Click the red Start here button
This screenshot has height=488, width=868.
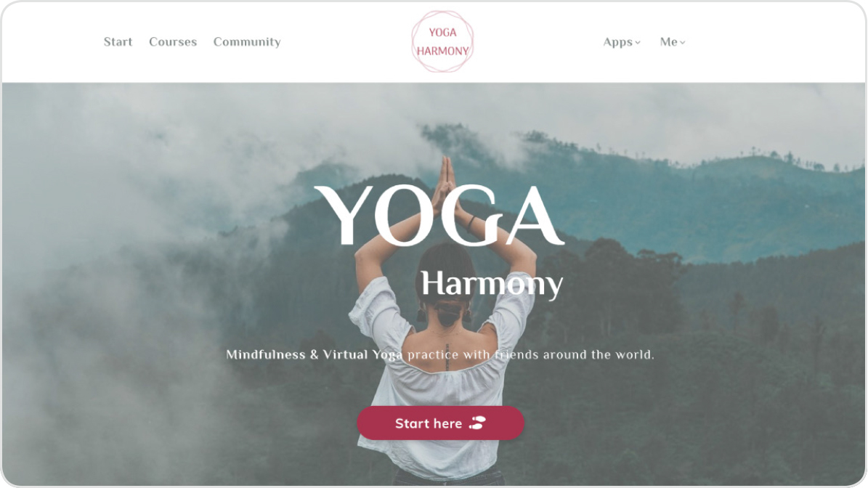pyautogui.click(x=440, y=423)
